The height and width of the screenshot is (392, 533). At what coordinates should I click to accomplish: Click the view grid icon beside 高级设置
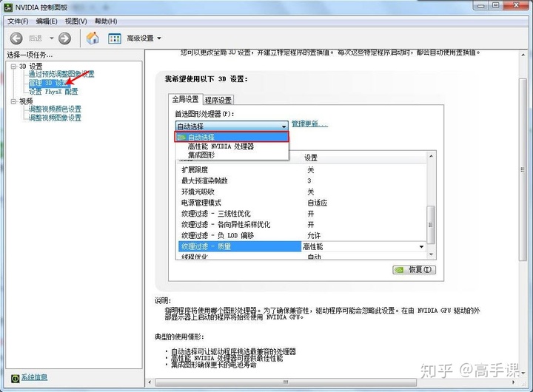coord(115,38)
